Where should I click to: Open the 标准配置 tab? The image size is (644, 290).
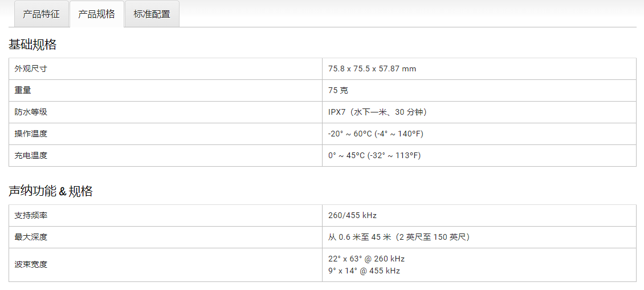click(x=152, y=14)
